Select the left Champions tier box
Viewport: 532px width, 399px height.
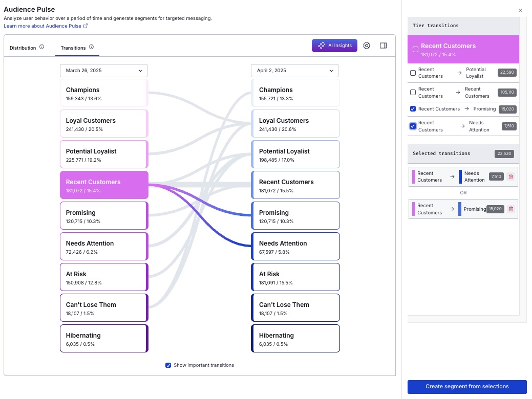point(103,93)
